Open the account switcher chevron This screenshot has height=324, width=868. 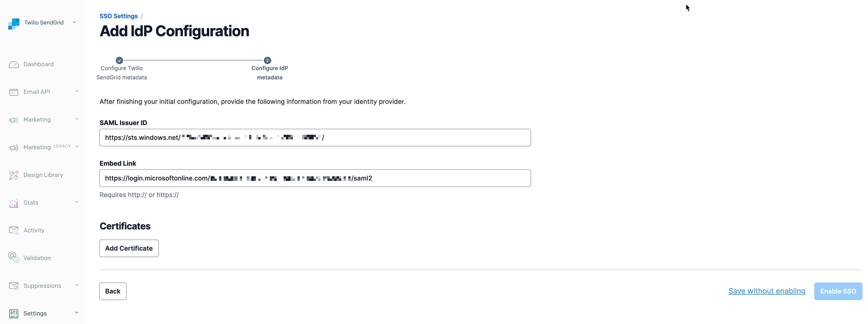74,22
